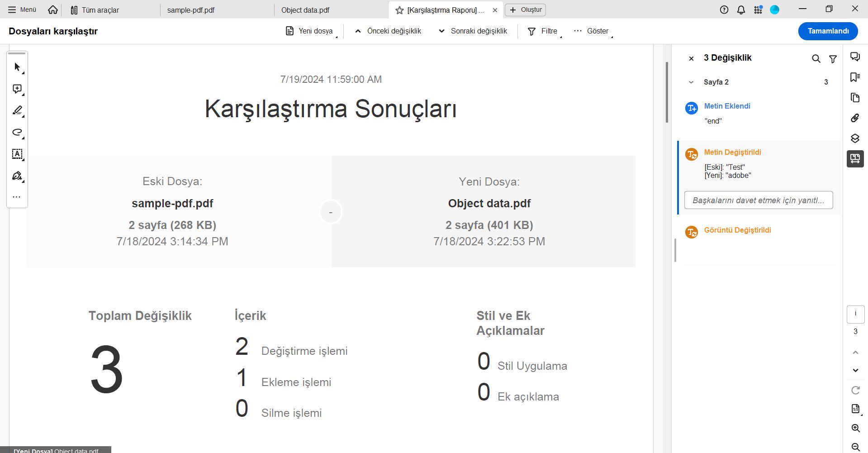Open the changes search icon

click(x=816, y=58)
